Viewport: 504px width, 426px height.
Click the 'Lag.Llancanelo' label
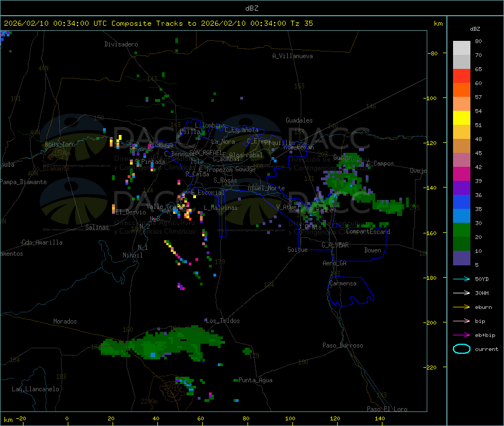coord(35,389)
